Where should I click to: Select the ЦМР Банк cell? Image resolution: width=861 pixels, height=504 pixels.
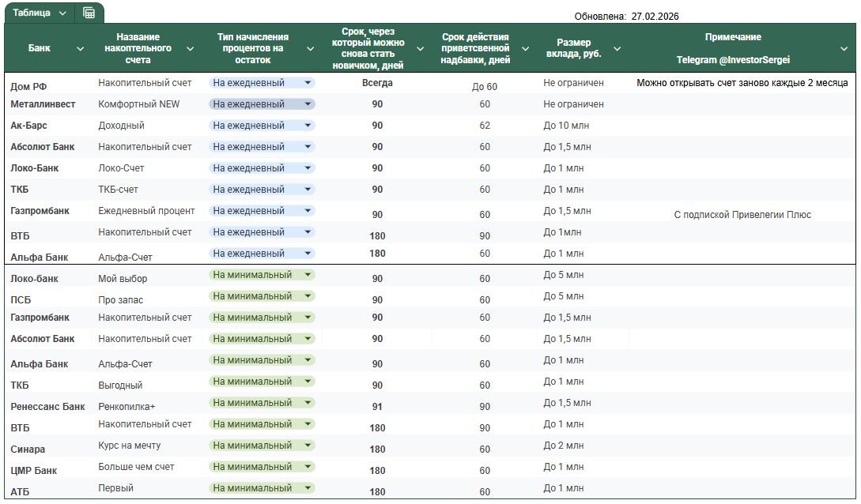pos(33,471)
